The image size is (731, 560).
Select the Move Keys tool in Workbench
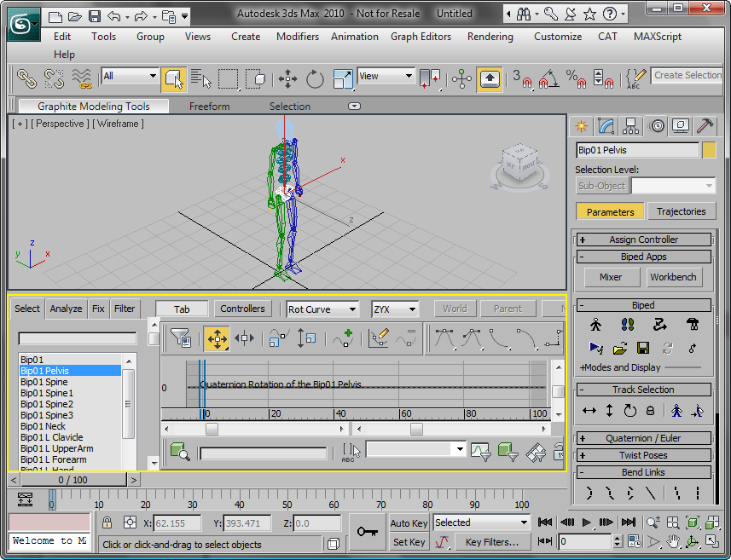tap(217, 338)
